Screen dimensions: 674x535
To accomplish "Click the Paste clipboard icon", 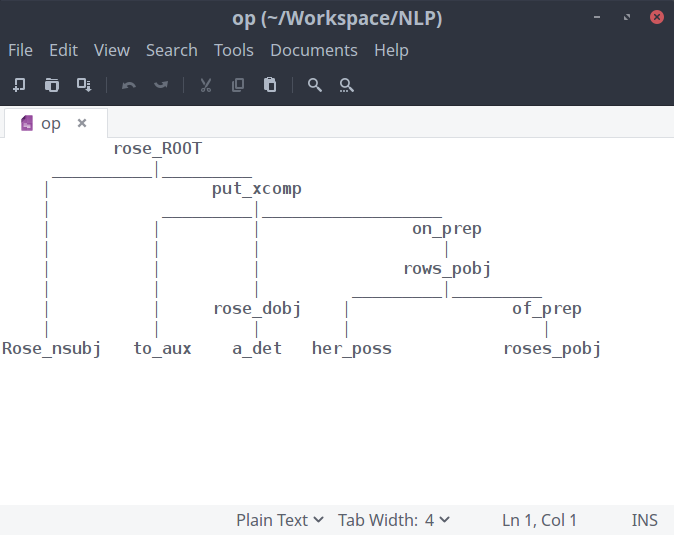I will coord(270,85).
